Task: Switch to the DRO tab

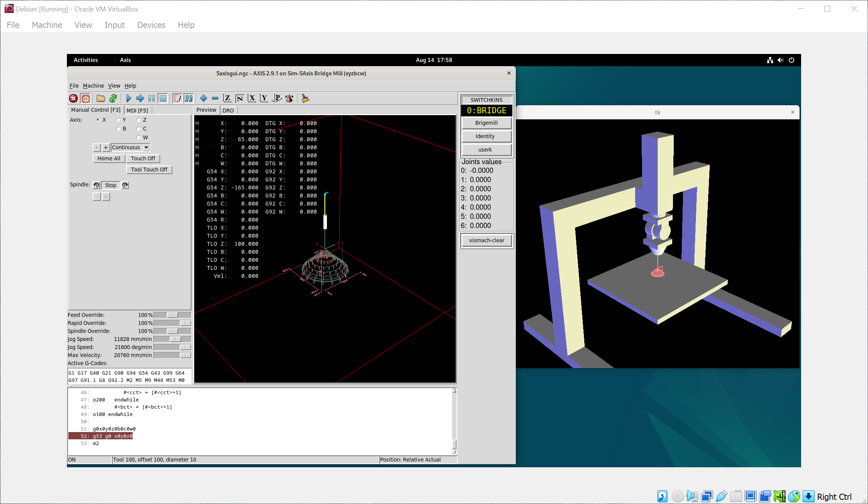Action: click(228, 110)
